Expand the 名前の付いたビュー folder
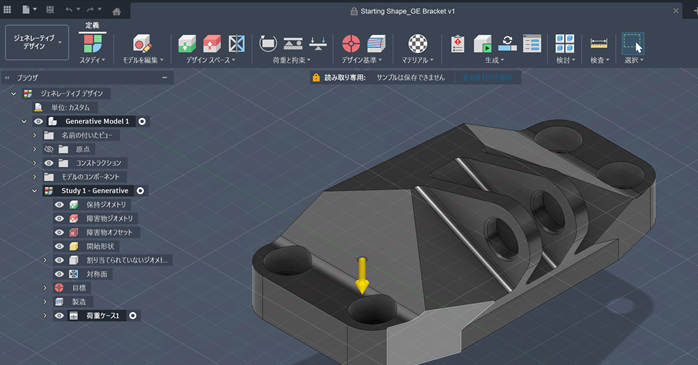The height and width of the screenshot is (365, 698). point(34,135)
